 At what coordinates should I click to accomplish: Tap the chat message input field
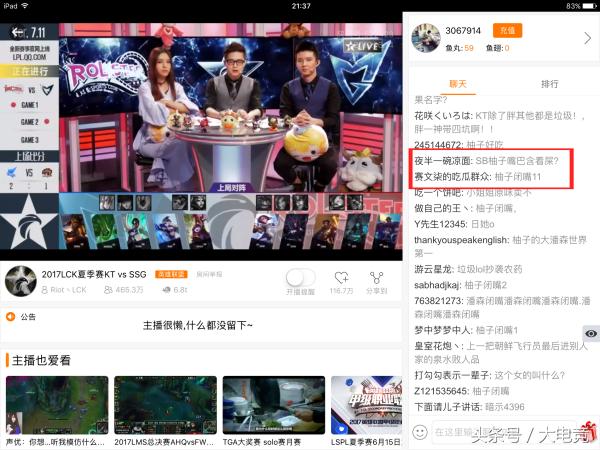(505, 432)
